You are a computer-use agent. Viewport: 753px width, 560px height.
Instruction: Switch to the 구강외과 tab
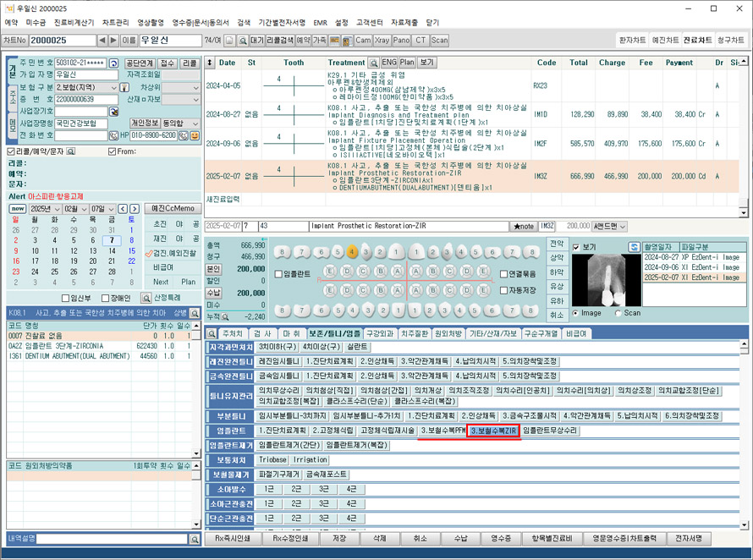pyautogui.click(x=380, y=333)
